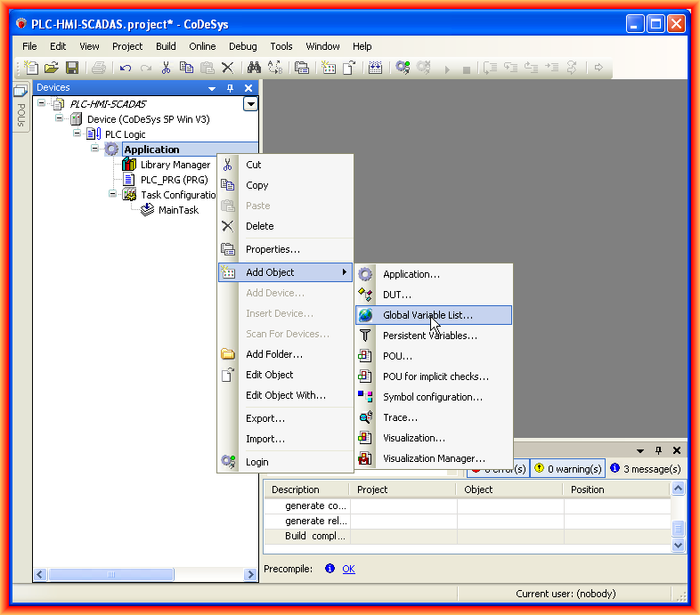
Task: Click the New file toolbar icon
Action: (32, 68)
